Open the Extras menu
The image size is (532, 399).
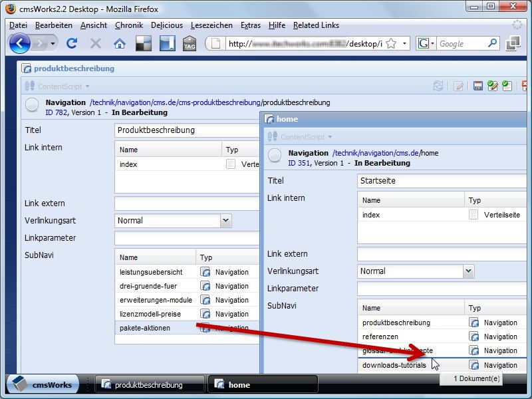coord(251,25)
